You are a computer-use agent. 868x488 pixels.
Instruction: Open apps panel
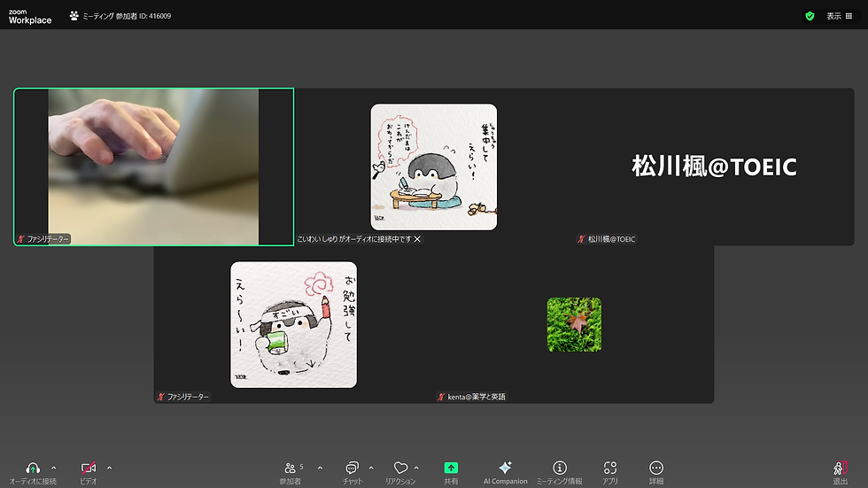(610, 473)
